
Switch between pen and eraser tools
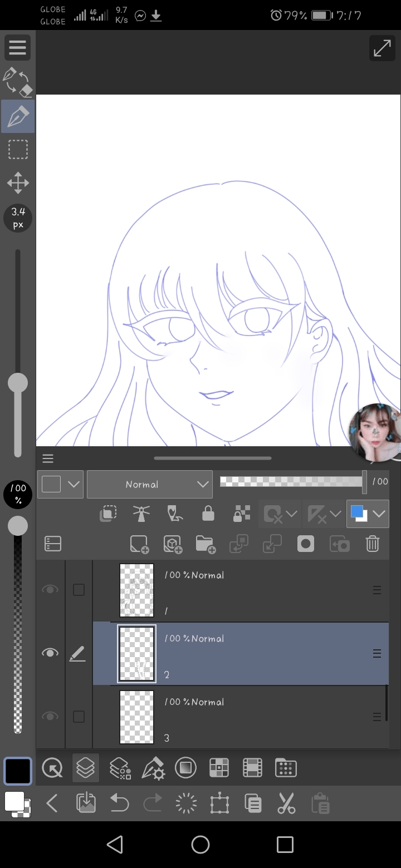tap(18, 82)
